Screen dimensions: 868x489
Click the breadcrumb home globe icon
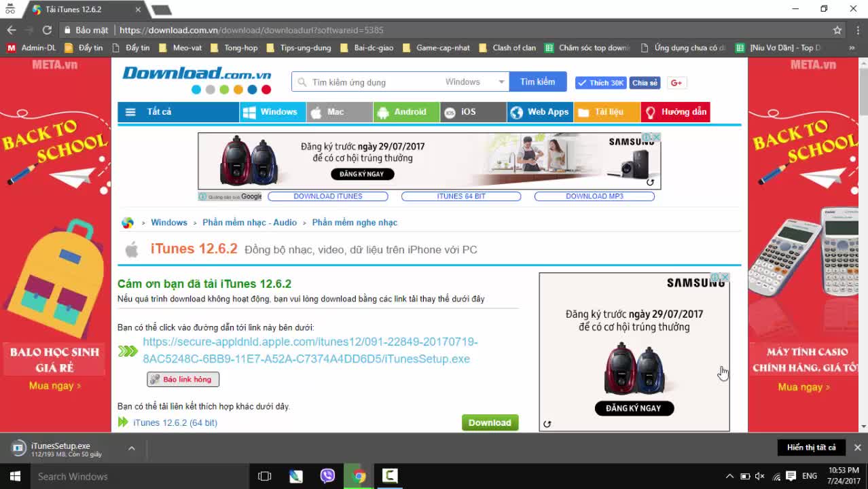(x=127, y=223)
